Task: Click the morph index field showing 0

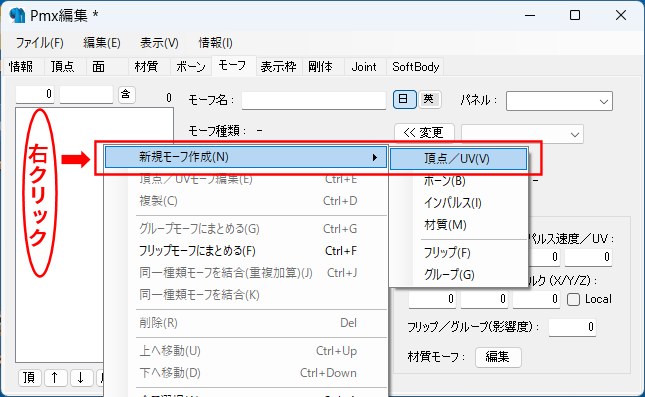Action: tap(35, 94)
